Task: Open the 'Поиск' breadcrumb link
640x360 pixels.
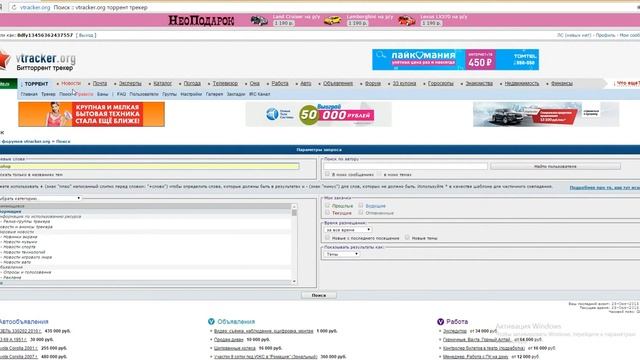Action: click(63, 141)
